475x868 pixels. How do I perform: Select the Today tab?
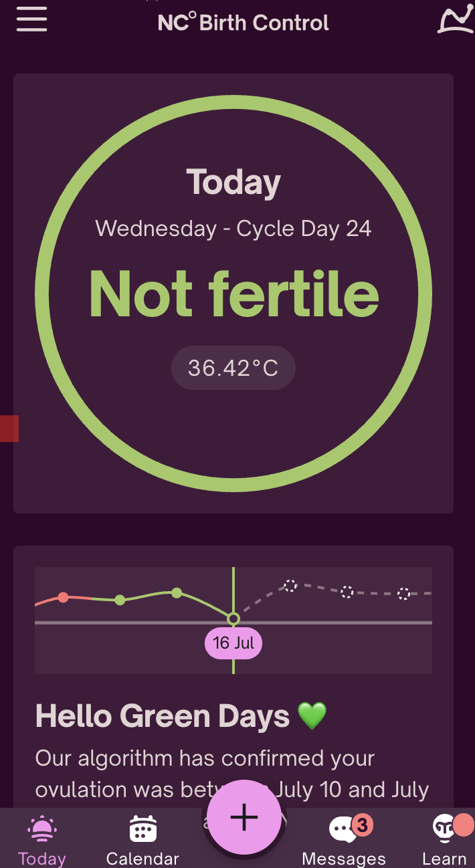[x=41, y=840]
